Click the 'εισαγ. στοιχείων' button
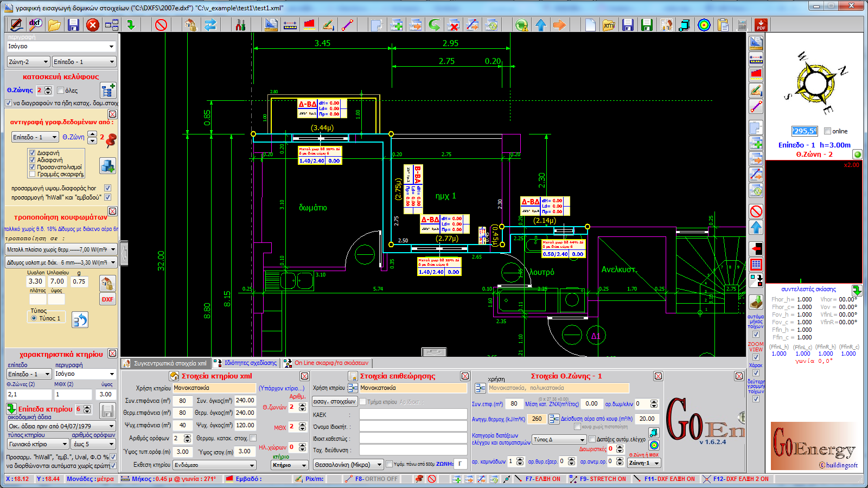This screenshot has width=868, height=488. [x=335, y=402]
